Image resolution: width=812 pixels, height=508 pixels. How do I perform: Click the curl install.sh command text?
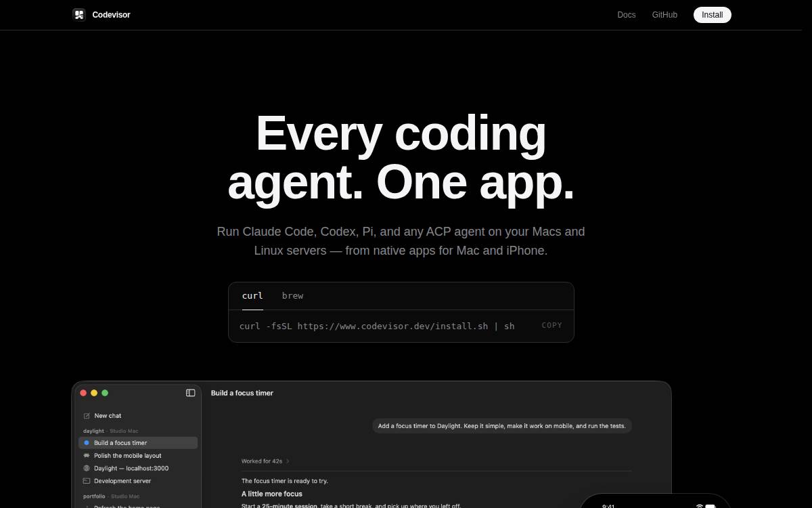[x=377, y=326]
